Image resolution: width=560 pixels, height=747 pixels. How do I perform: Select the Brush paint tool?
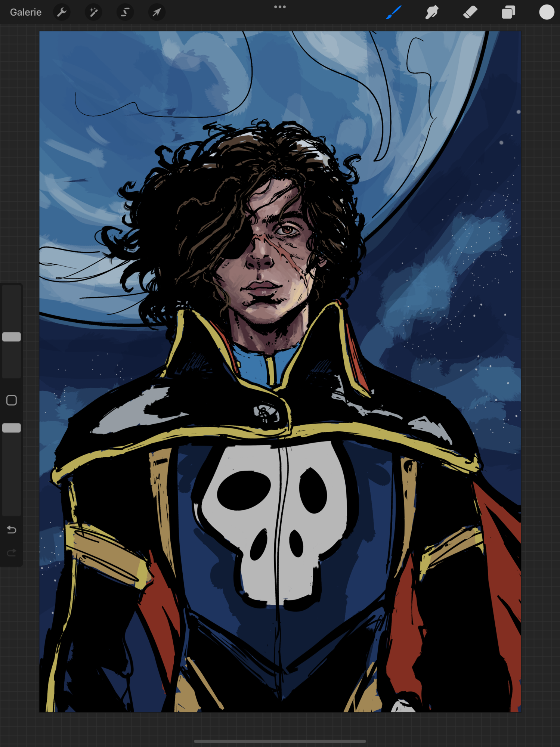click(394, 12)
